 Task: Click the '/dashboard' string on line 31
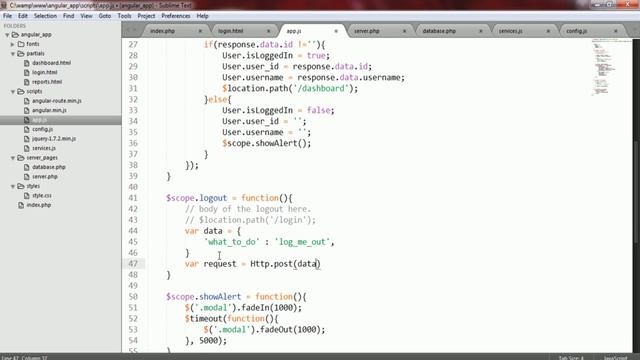coord(322,89)
